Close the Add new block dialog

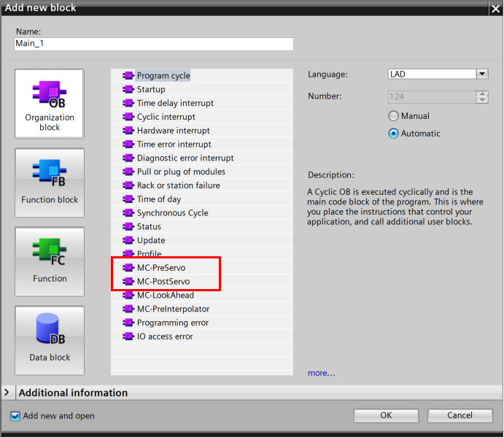tap(495, 9)
